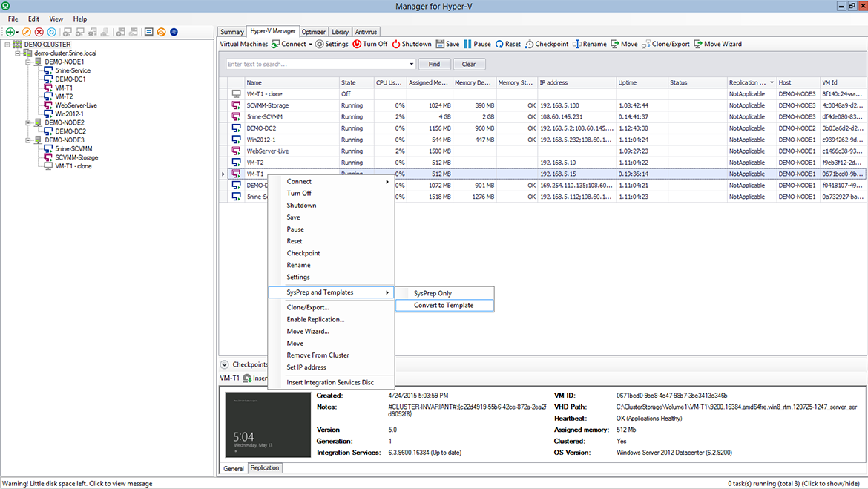Click the blue refresh icon in left toolbar
This screenshot has height=489, width=868.
tap(50, 32)
